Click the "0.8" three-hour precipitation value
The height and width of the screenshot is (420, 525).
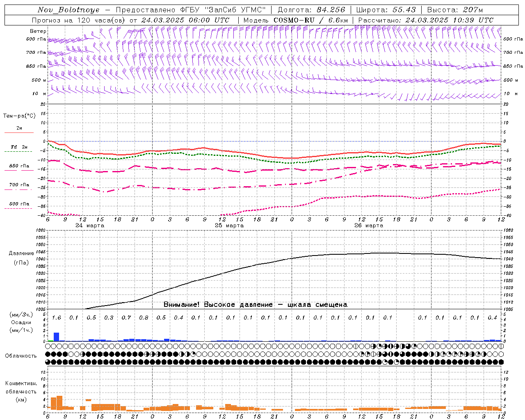(x=144, y=317)
